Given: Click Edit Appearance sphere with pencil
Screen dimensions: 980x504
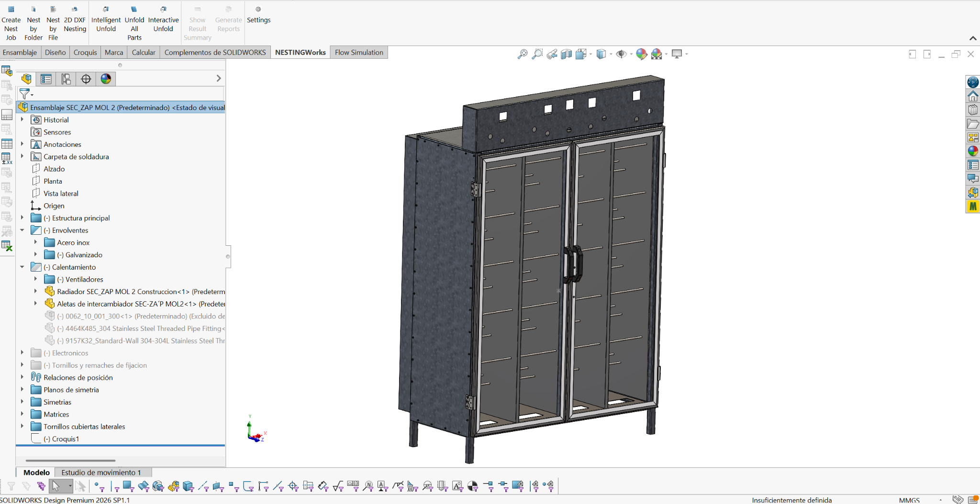Looking at the screenshot, I should tap(642, 54).
